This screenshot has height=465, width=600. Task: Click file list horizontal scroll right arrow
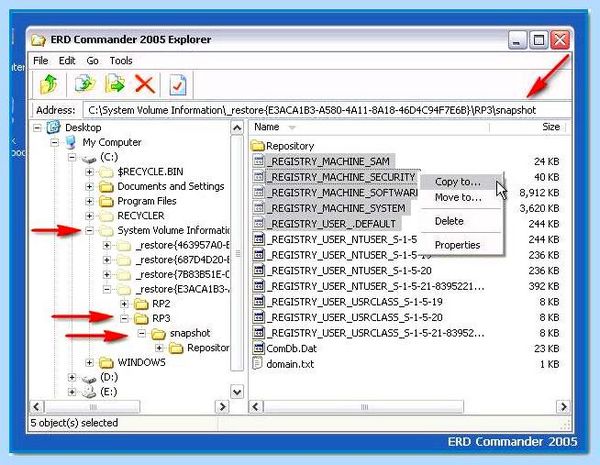tap(563, 406)
